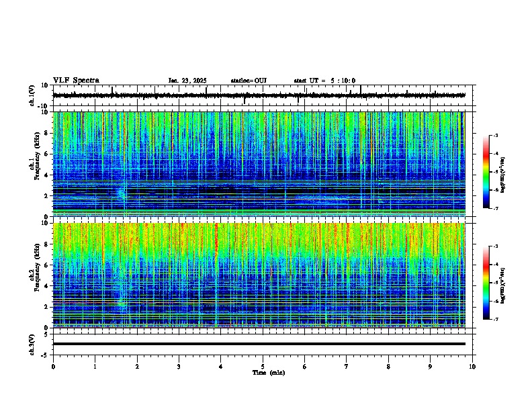Click the ch.1 spectrogram color scale bar
The image size is (532, 411).
(486, 172)
